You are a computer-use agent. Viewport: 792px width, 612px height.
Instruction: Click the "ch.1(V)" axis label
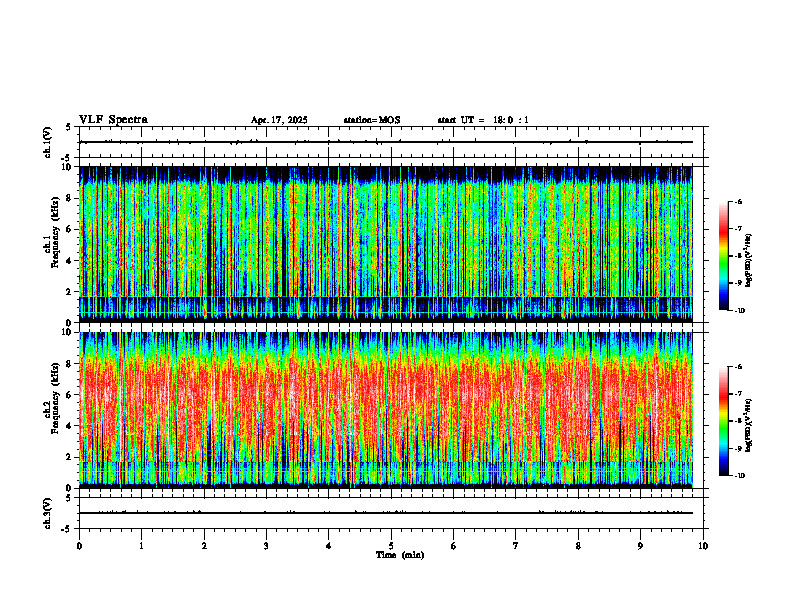point(48,142)
